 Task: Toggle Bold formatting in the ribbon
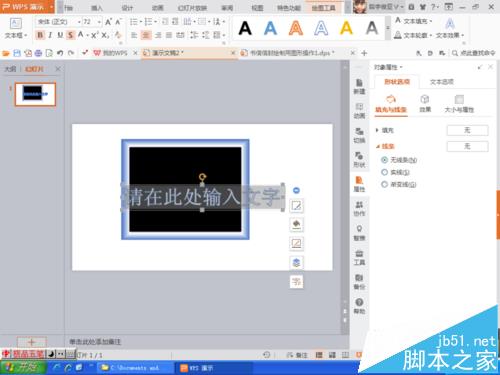[x=40, y=35]
